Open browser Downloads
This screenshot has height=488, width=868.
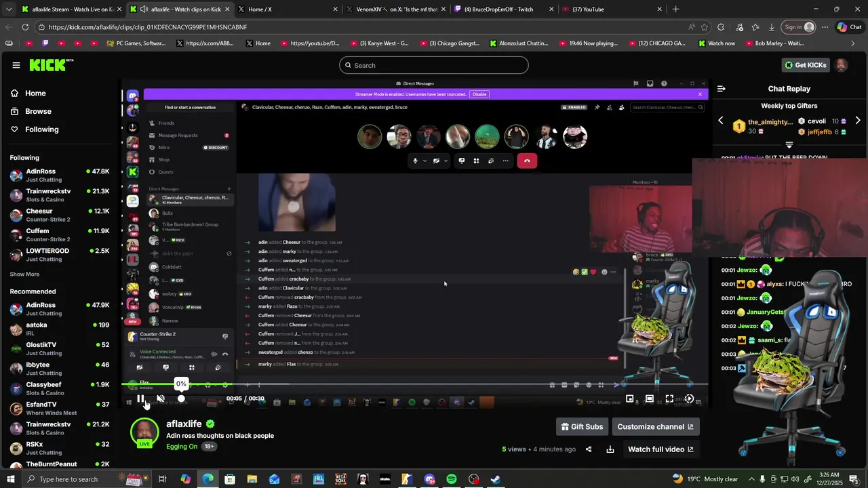[x=772, y=27]
